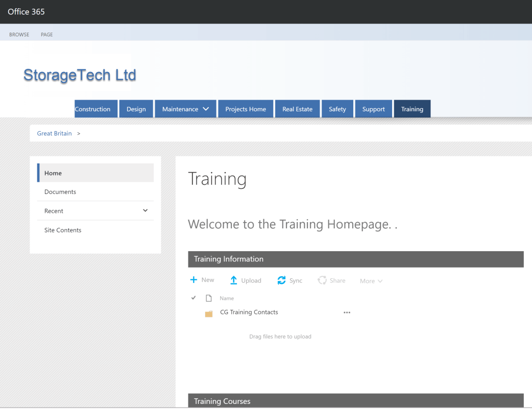Toggle the select-all checkmark in list header
This screenshot has height=409, width=532.
(194, 298)
